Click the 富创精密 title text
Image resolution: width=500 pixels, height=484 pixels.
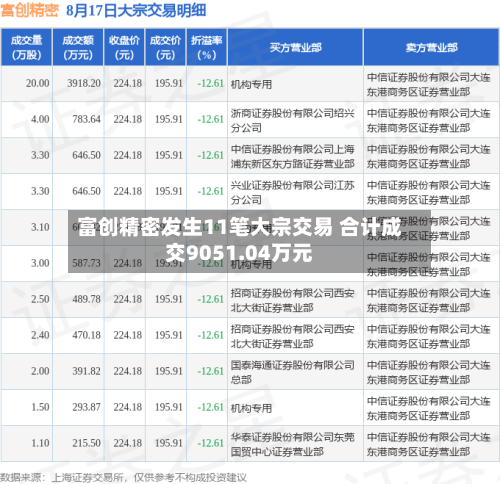pyautogui.click(x=30, y=10)
